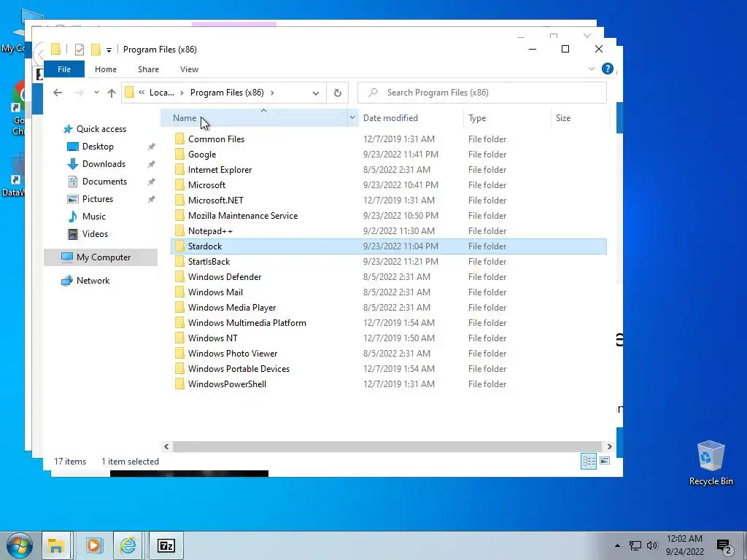Select the Microsoft folder row
747x560 pixels.
click(x=389, y=184)
